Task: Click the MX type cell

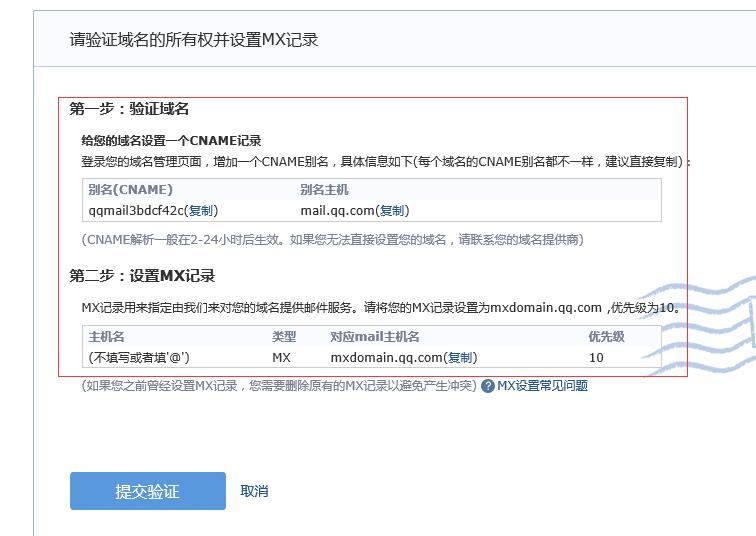Action: pyautogui.click(x=281, y=357)
